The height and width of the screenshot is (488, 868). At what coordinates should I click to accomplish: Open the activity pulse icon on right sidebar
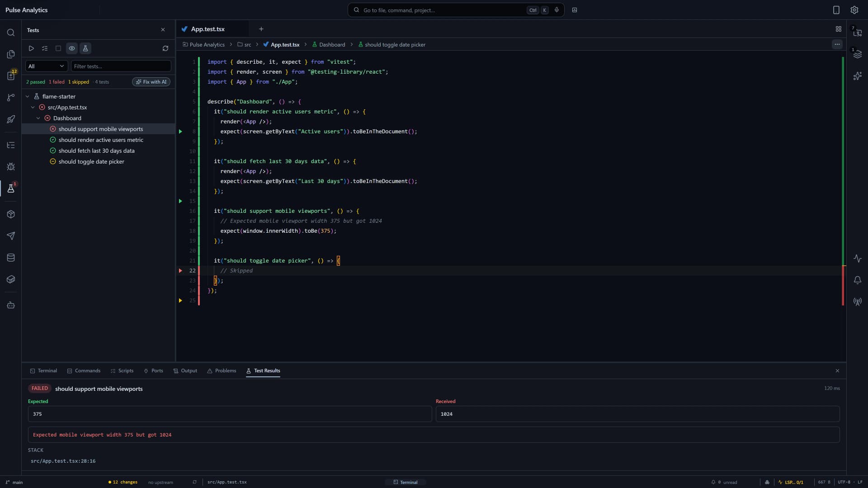coord(857,258)
